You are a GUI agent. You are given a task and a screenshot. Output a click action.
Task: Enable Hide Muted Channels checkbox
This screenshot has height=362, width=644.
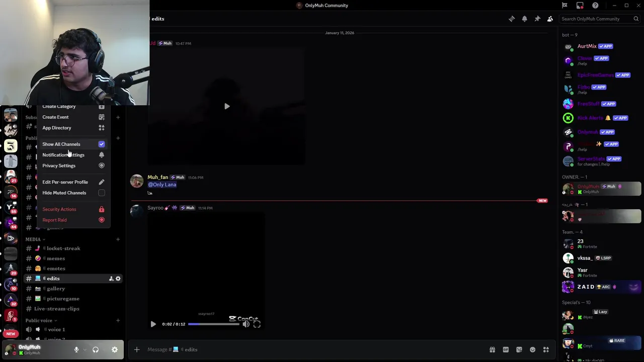click(102, 193)
